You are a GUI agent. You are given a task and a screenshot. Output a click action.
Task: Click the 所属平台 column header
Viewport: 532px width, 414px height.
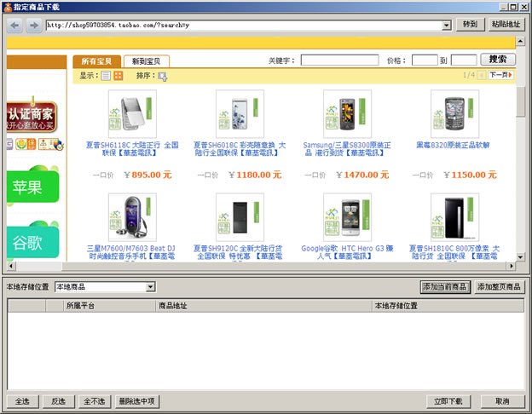110,306
